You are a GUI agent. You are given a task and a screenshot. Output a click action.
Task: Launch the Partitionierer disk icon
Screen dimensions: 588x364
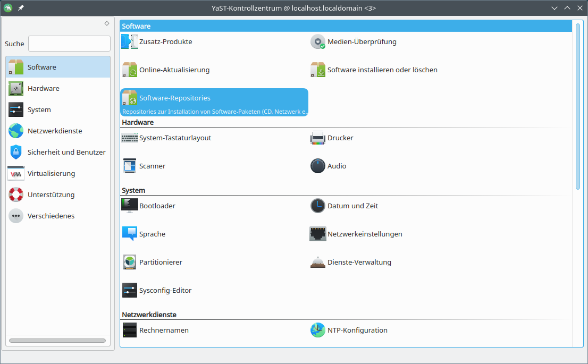pyautogui.click(x=130, y=262)
